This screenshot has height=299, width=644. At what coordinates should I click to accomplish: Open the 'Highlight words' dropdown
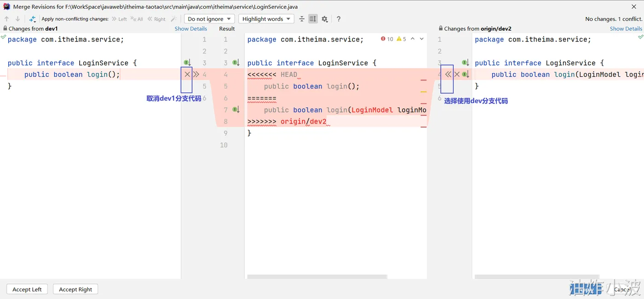pos(266,19)
